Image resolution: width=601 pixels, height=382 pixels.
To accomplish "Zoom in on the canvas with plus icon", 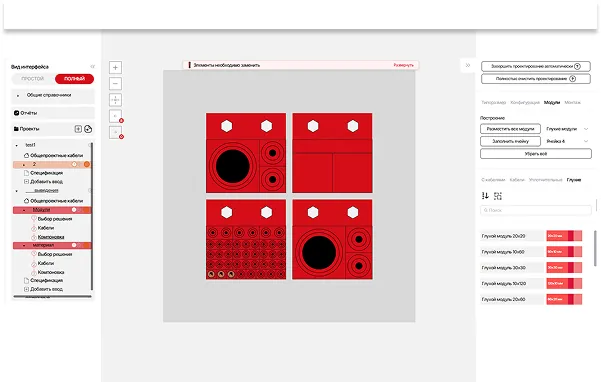I will tap(115, 67).
